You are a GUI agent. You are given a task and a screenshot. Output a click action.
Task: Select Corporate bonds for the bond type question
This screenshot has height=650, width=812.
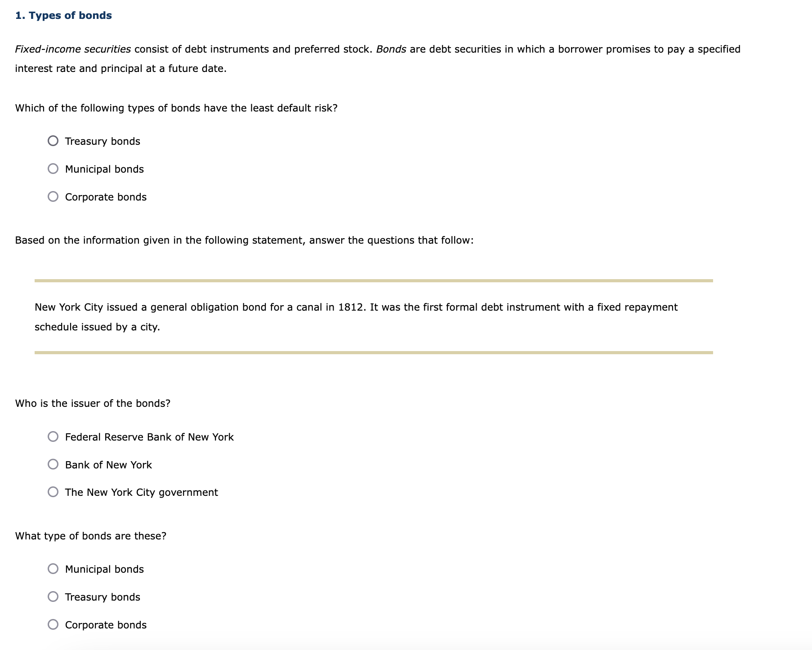pos(53,625)
